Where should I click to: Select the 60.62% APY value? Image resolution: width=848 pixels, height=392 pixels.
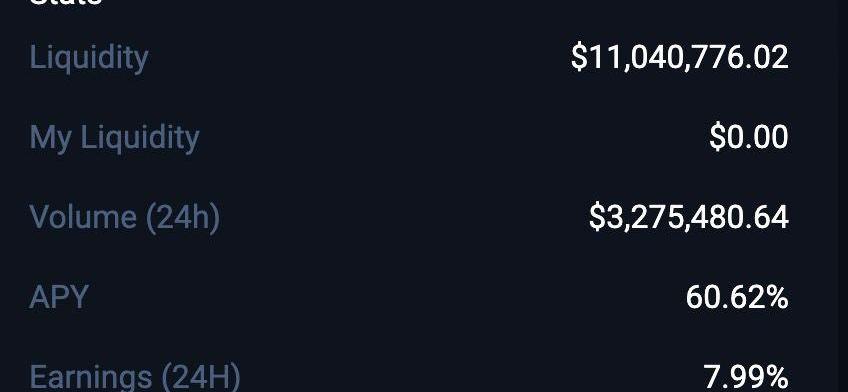(x=737, y=297)
